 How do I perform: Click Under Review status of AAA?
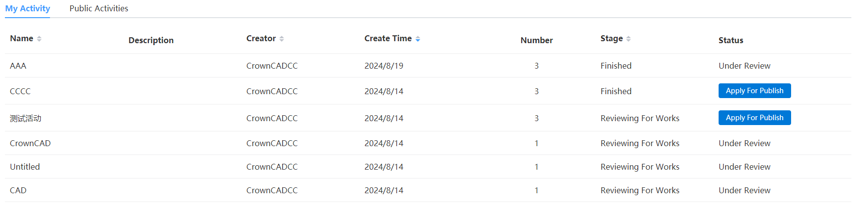(745, 66)
